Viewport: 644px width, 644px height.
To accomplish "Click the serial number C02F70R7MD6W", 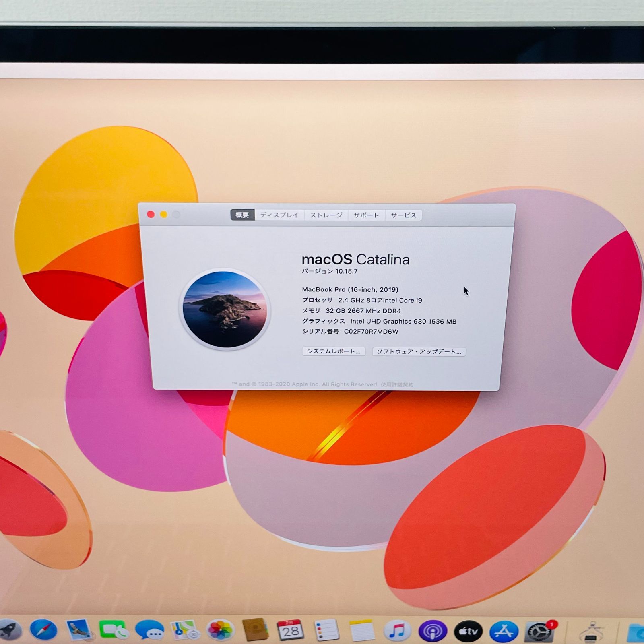I will pyautogui.click(x=371, y=332).
